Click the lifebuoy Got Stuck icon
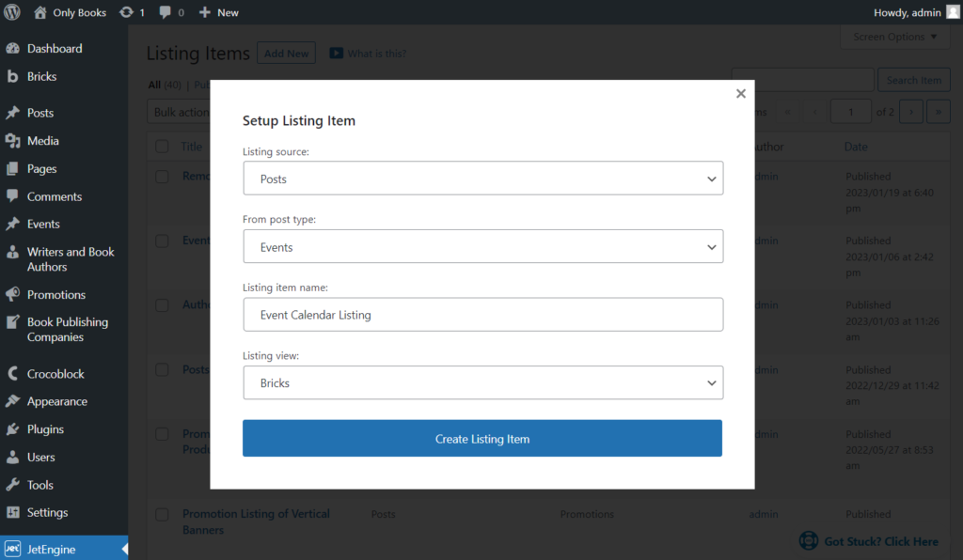The width and height of the screenshot is (963, 560). pyautogui.click(x=808, y=541)
